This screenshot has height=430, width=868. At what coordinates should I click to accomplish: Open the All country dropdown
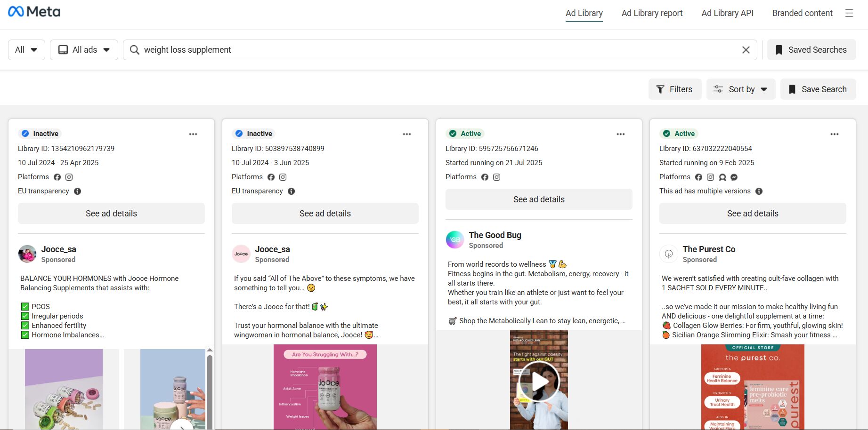point(26,50)
